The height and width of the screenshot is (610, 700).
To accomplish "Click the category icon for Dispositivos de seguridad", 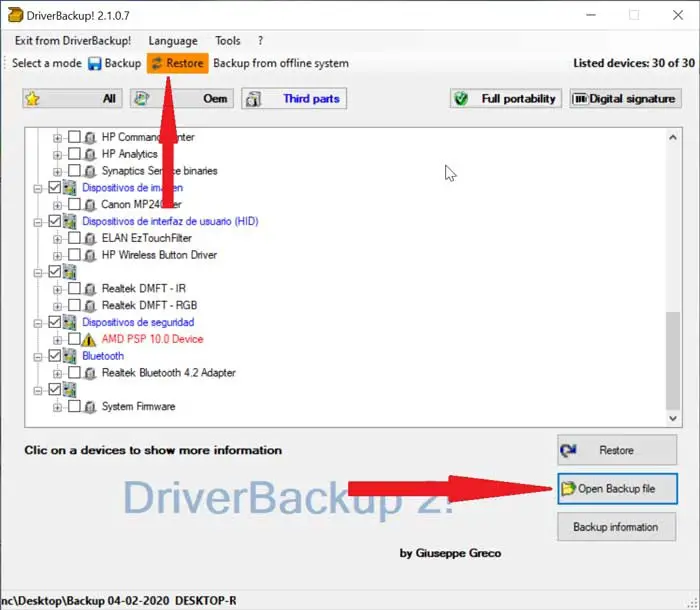I will 70,322.
